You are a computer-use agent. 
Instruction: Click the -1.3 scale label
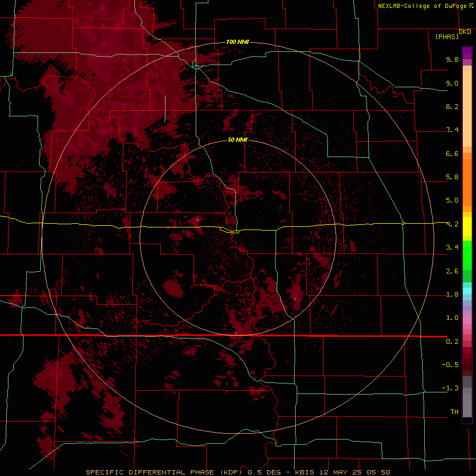450,388
